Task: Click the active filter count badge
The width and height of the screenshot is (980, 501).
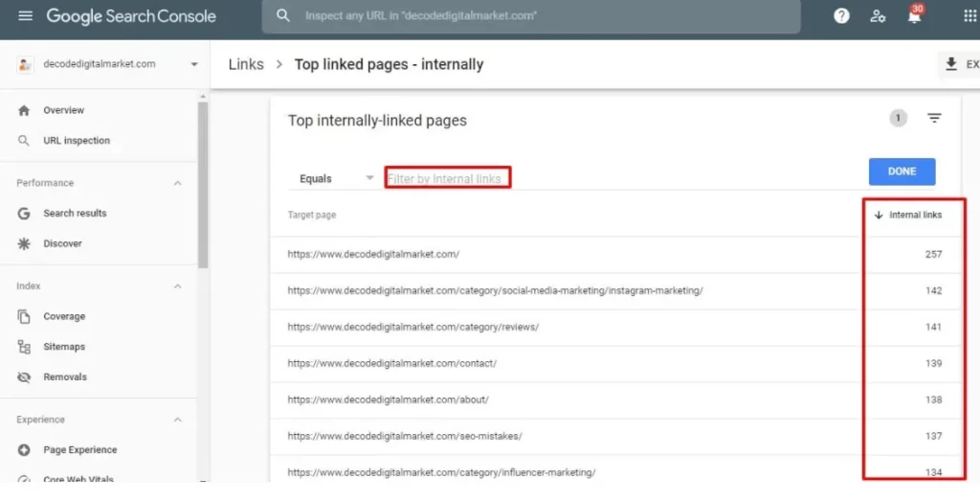Action: tap(898, 118)
